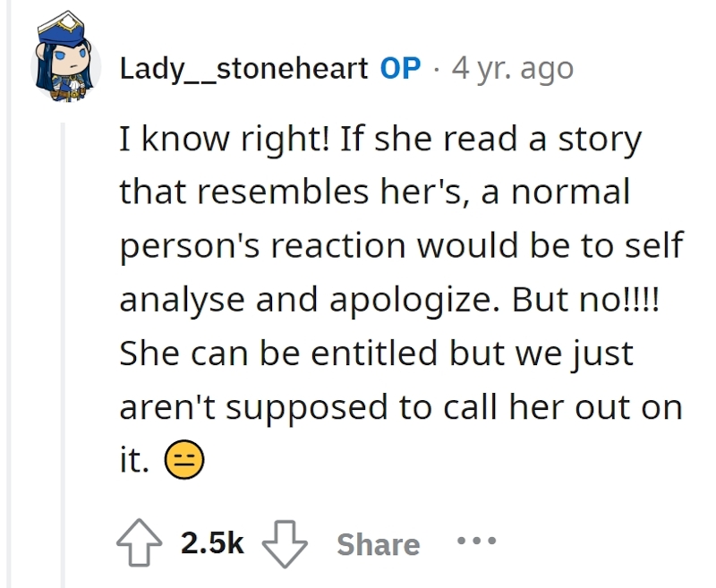Click the outer parent thread line at far left
This screenshot has width=716, height=588.
(9, 294)
